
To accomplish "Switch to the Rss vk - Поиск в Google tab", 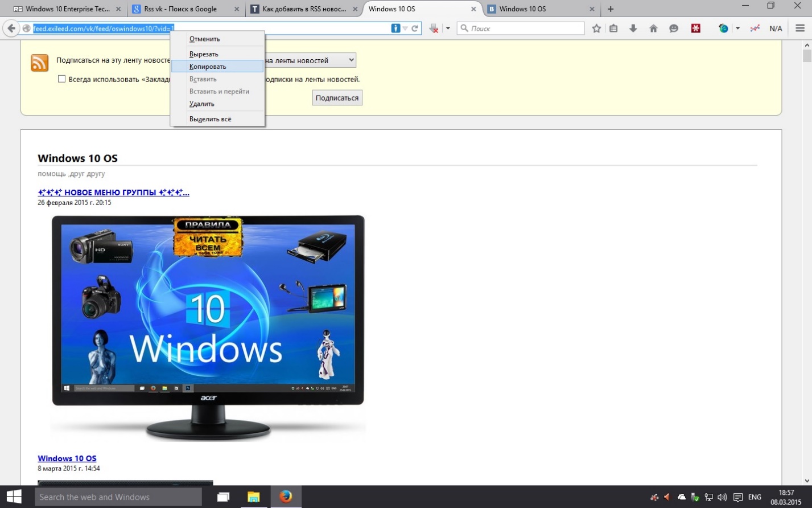I will click(x=186, y=9).
